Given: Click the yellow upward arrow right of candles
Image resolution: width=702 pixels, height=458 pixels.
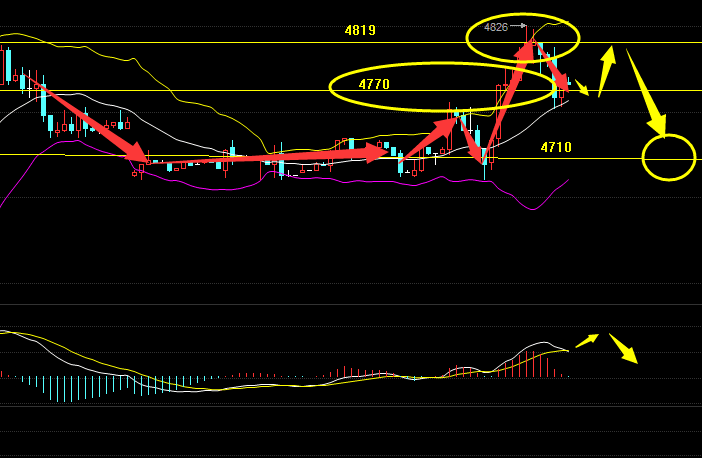Looking at the screenshot, I should pos(607,68).
